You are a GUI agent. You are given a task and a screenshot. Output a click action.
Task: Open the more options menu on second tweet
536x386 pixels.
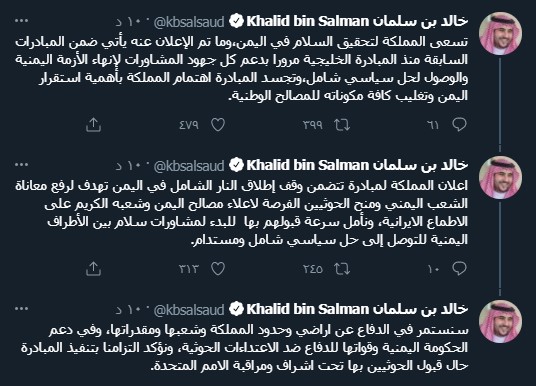(22, 165)
